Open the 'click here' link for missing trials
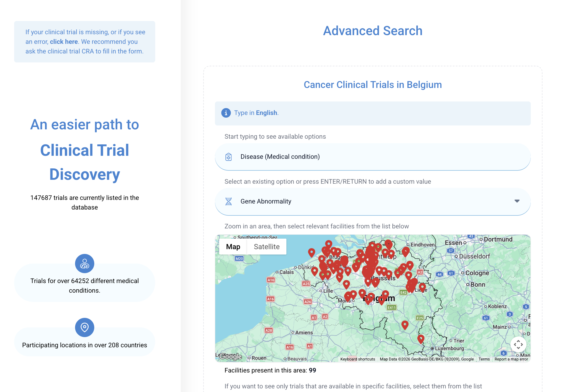The width and height of the screenshot is (571, 392). 64,41
